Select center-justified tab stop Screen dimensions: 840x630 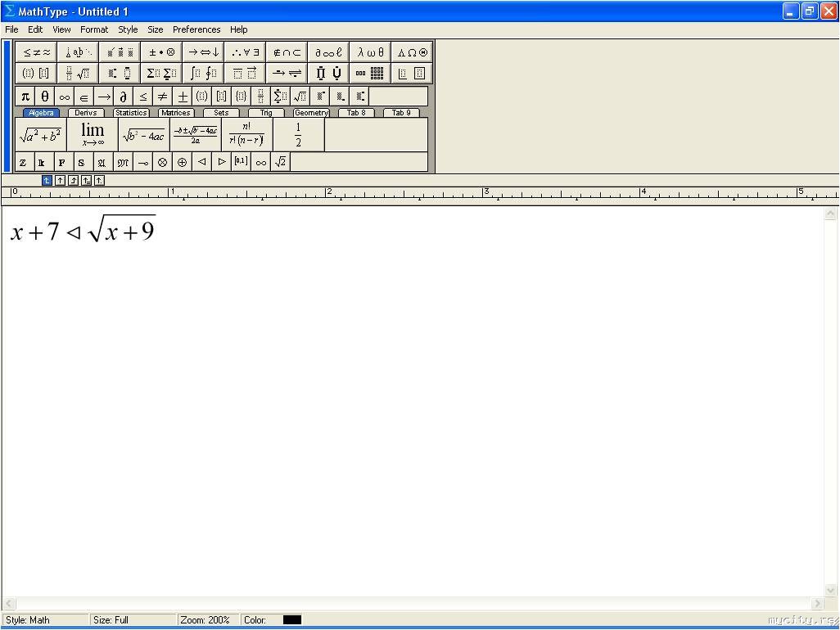[60, 181]
